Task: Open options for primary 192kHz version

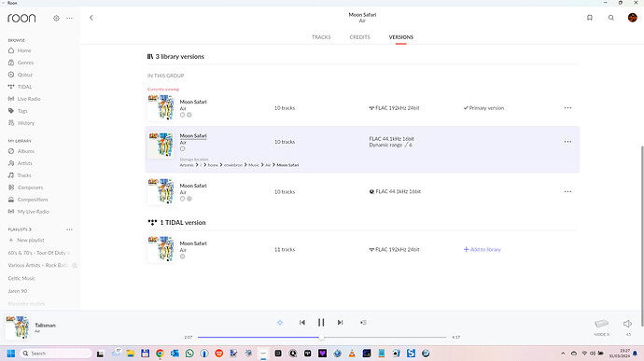Action: 567,108
